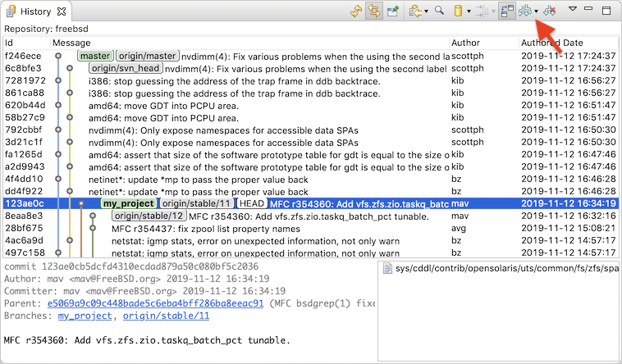Select commit fa1265d
This screenshot has width=622, height=364.
coord(310,154)
